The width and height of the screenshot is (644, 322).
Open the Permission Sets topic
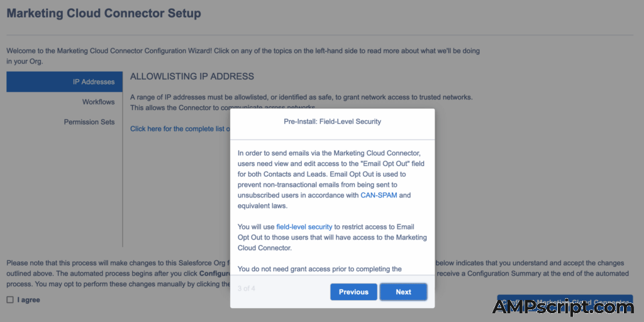click(89, 122)
